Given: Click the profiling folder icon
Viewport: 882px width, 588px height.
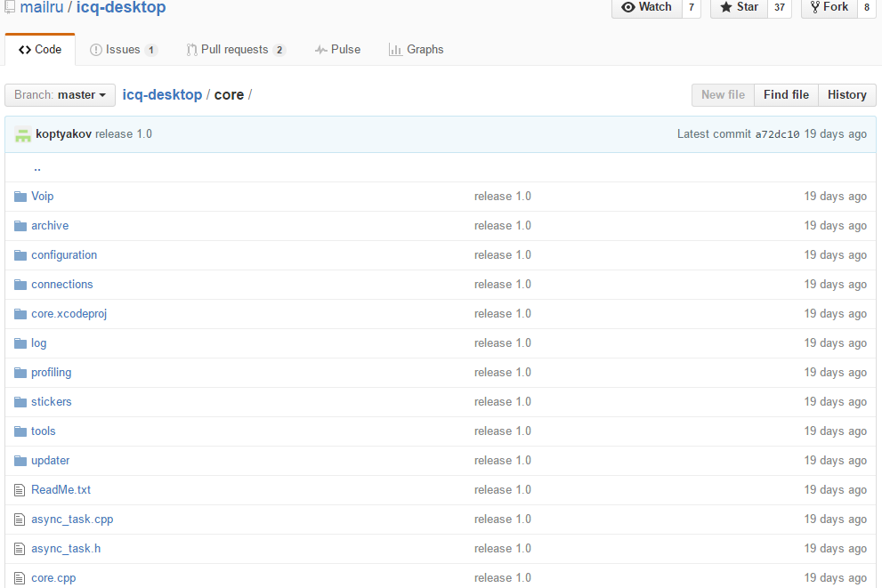Looking at the screenshot, I should tap(20, 372).
